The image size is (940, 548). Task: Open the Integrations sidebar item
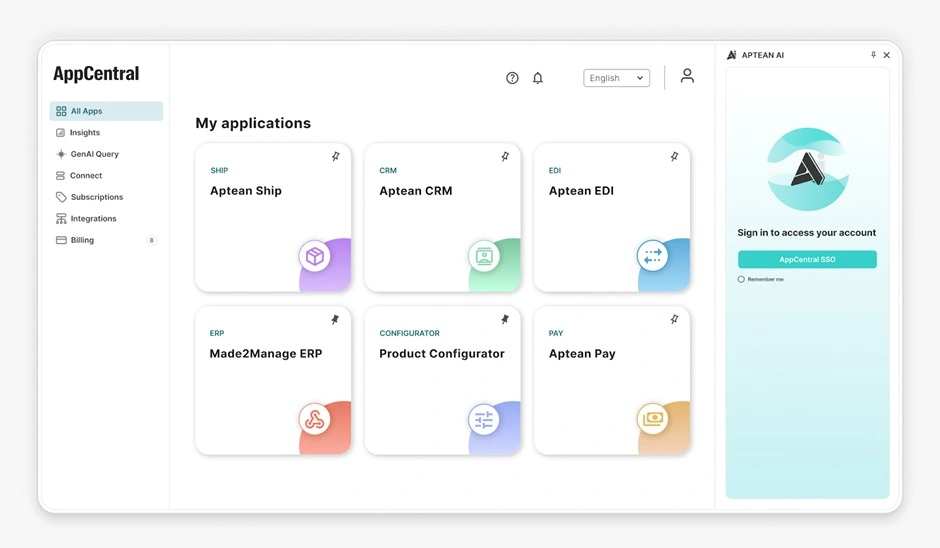pos(93,219)
